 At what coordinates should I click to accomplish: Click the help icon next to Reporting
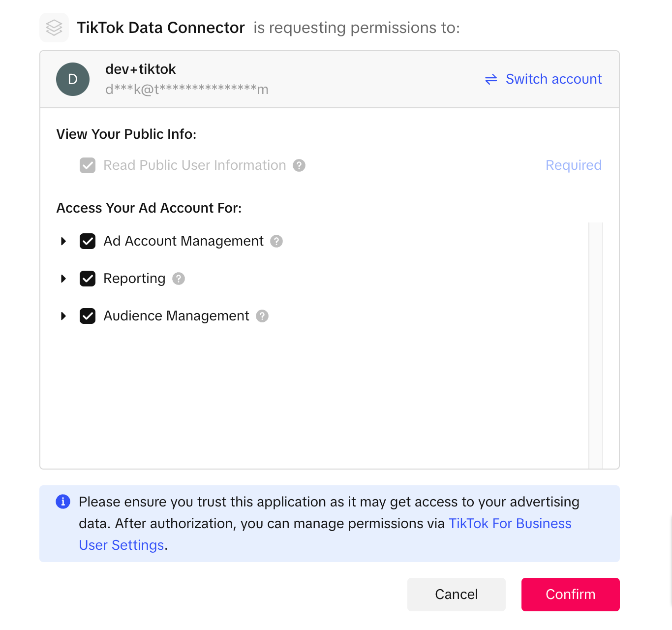click(x=179, y=279)
